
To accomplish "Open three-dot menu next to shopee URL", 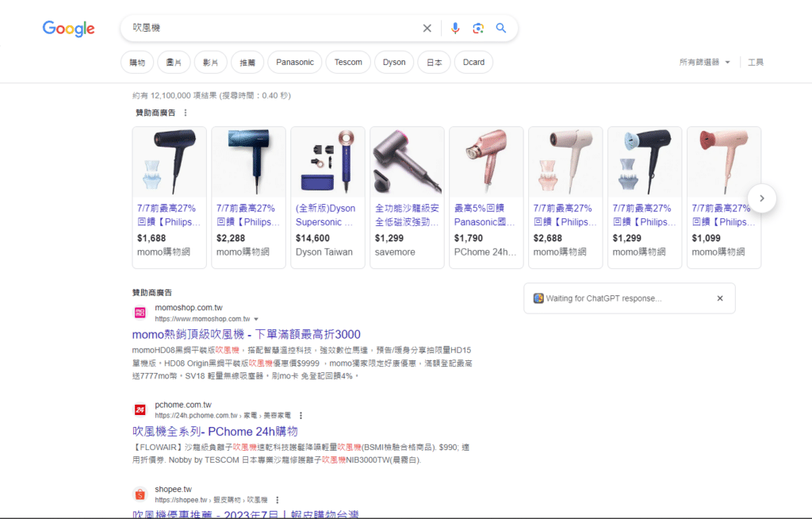I will [278, 500].
